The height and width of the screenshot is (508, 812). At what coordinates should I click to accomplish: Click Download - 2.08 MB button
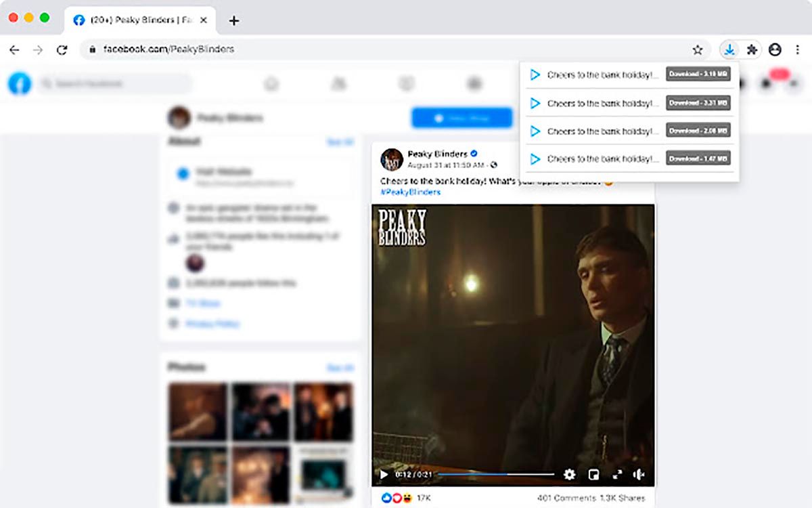(698, 130)
